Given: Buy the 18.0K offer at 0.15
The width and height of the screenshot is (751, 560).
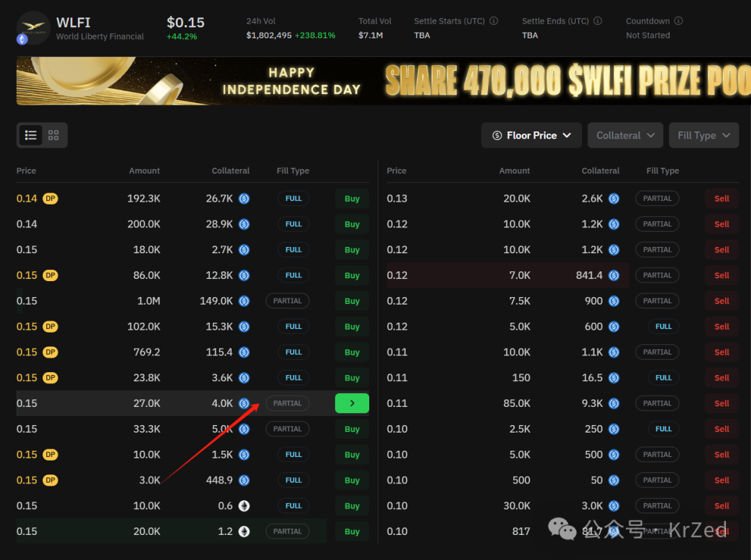Looking at the screenshot, I should pyautogui.click(x=352, y=250).
